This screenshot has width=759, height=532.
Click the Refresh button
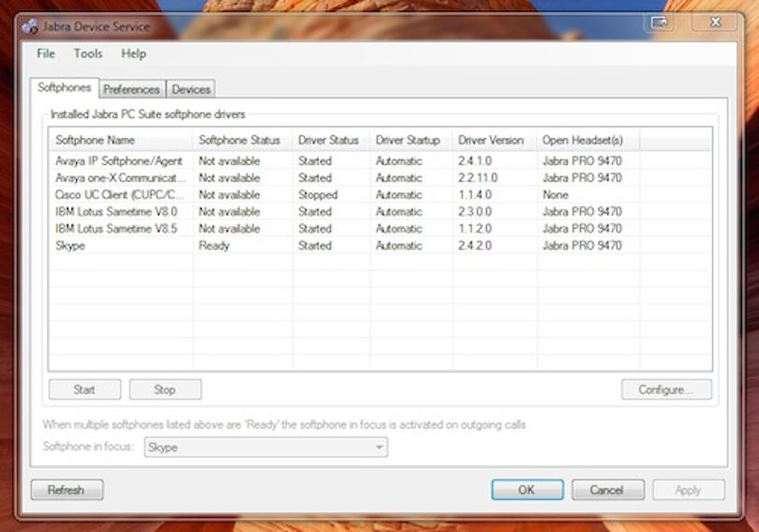[67, 490]
